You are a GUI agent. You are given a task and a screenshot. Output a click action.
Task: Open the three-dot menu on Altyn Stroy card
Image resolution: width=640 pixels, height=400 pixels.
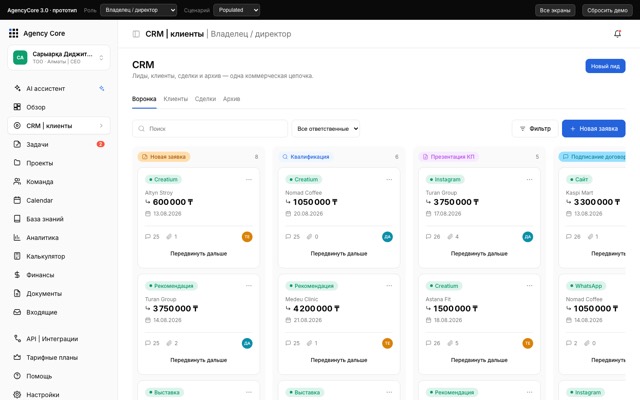[249, 180]
